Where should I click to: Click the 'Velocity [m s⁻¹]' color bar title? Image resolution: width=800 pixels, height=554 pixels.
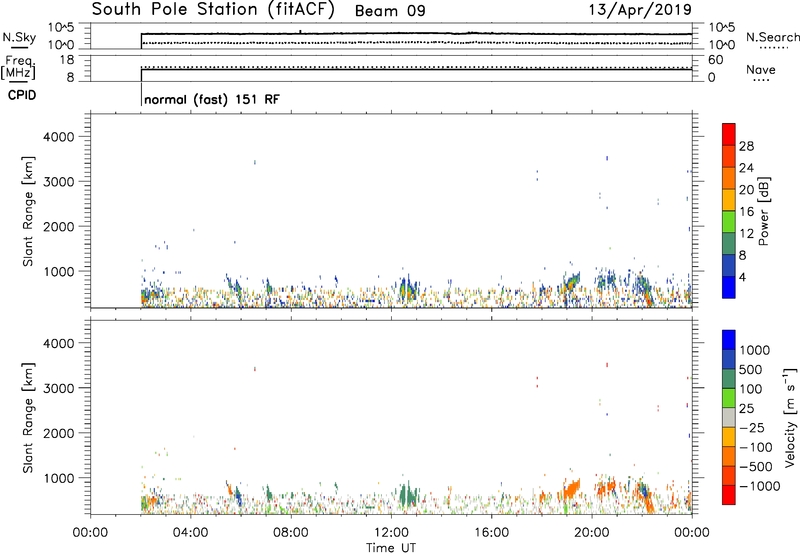[790, 417]
